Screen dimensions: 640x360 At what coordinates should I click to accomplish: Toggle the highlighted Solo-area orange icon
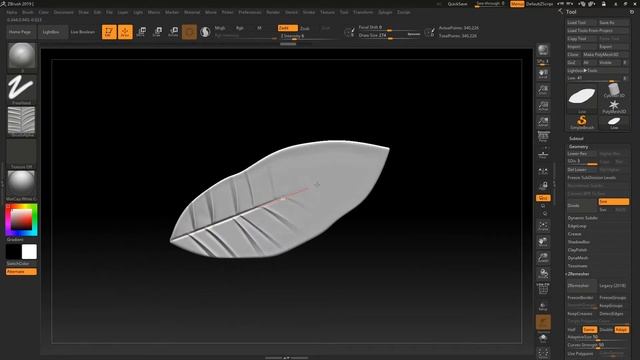pyautogui.click(x=543, y=322)
